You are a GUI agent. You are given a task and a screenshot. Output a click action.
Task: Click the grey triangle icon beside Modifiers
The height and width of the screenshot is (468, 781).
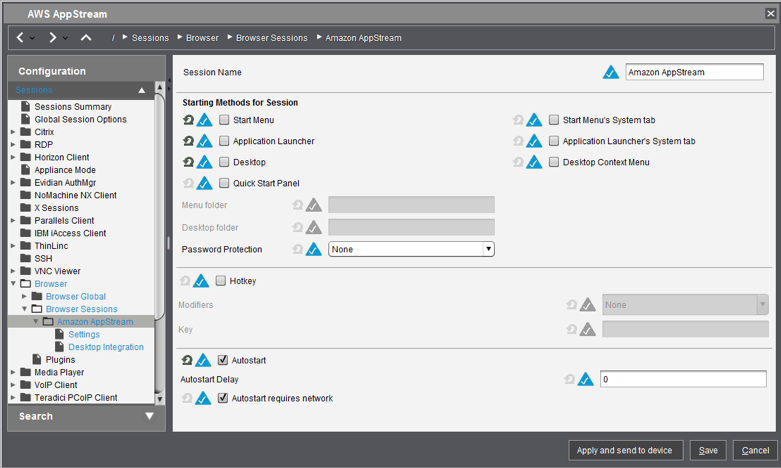tap(588, 305)
